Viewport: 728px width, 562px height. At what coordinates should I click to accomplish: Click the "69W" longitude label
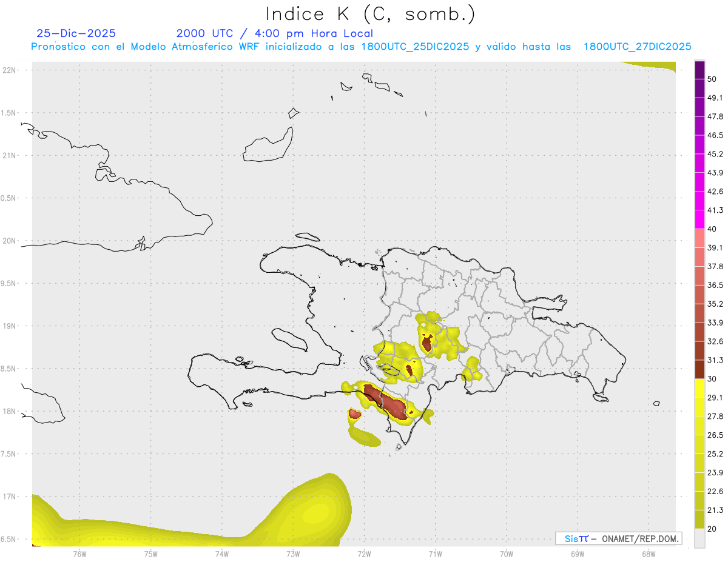pos(577,554)
